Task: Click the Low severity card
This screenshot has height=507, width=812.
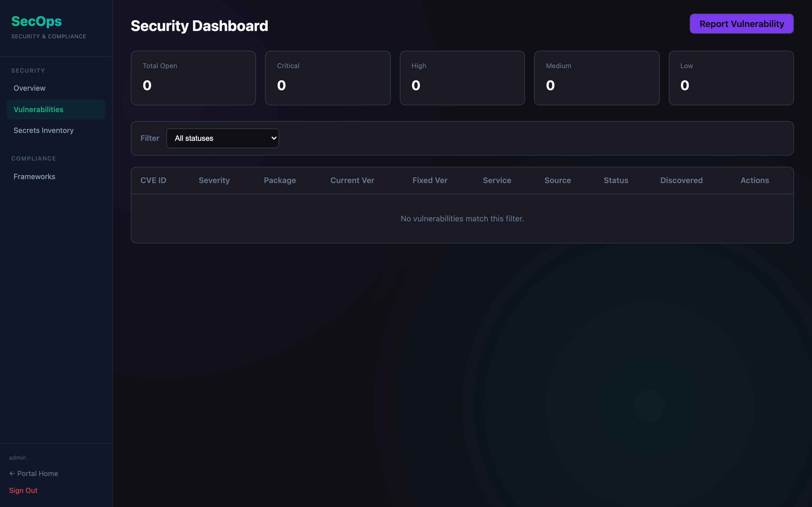Action: (731, 78)
